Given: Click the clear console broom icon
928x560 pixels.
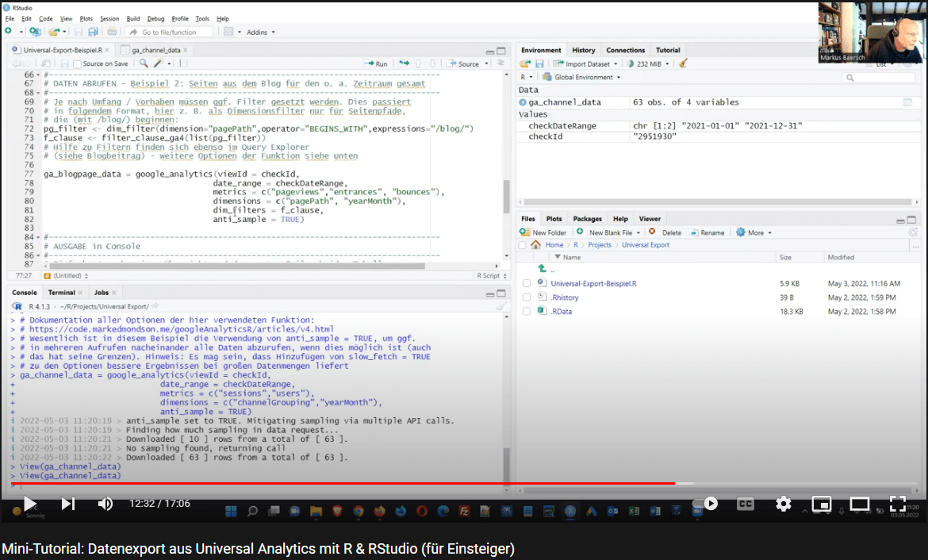Looking at the screenshot, I should pyautogui.click(x=501, y=306).
